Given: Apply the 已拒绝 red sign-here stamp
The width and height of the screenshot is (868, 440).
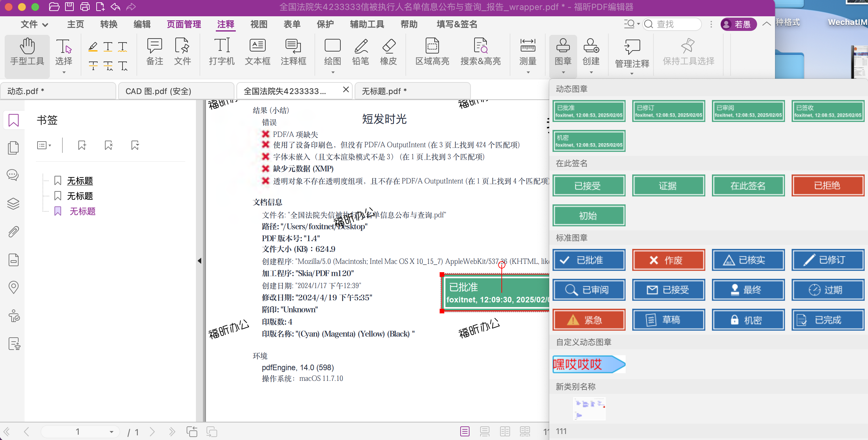Looking at the screenshot, I should pos(827,185).
